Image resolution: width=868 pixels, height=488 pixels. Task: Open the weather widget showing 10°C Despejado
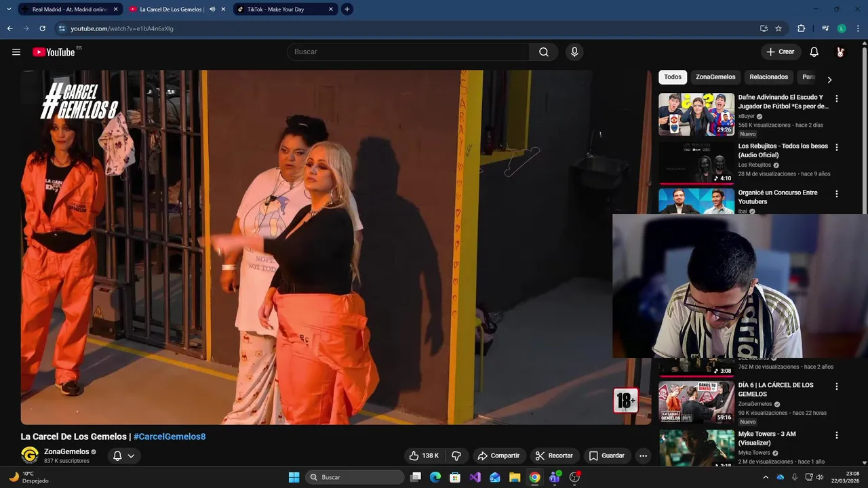click(28, 477)
